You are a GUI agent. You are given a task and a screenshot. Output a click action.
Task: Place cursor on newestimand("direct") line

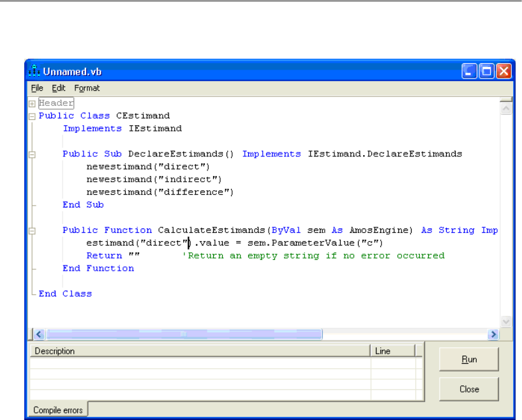148,167
